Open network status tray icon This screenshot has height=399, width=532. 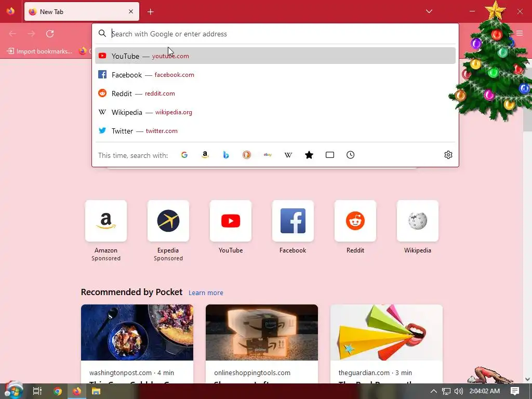point(446,391)
